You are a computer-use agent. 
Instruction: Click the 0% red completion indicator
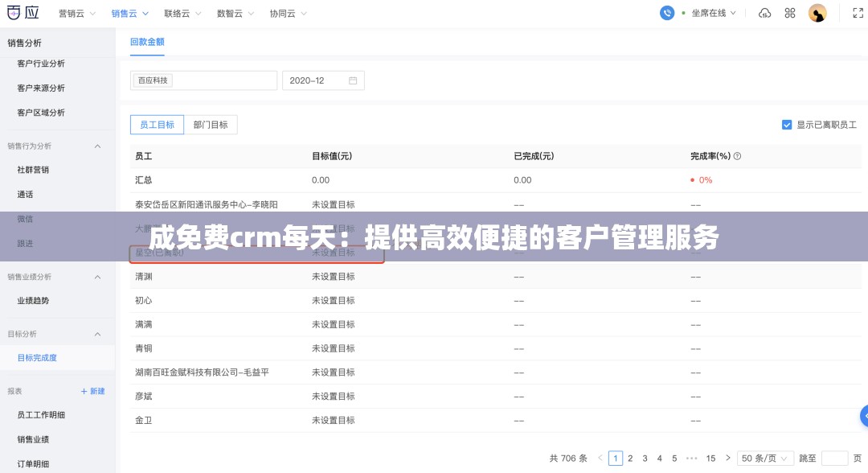click(x=702, y=180)
